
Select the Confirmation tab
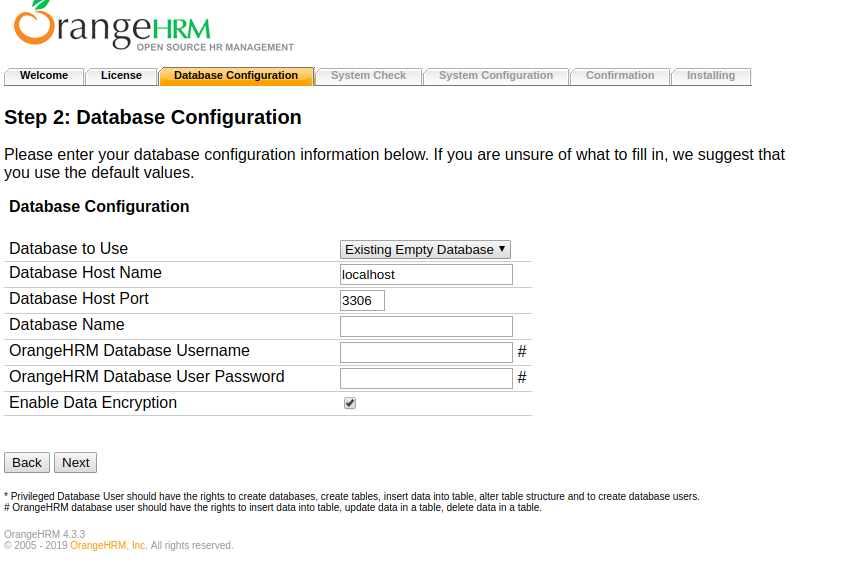620,76
